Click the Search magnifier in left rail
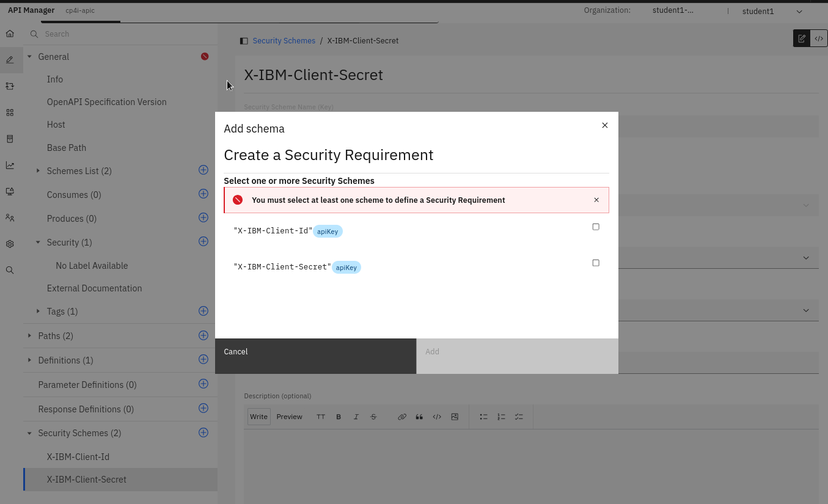 10,270
